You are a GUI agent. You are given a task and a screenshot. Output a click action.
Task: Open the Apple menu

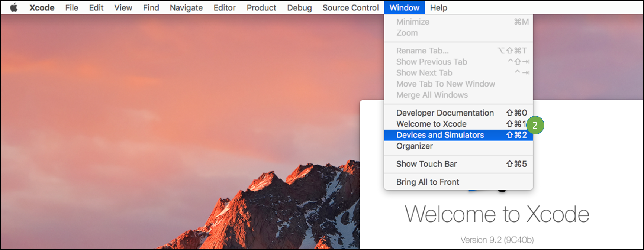coord(14,7)
